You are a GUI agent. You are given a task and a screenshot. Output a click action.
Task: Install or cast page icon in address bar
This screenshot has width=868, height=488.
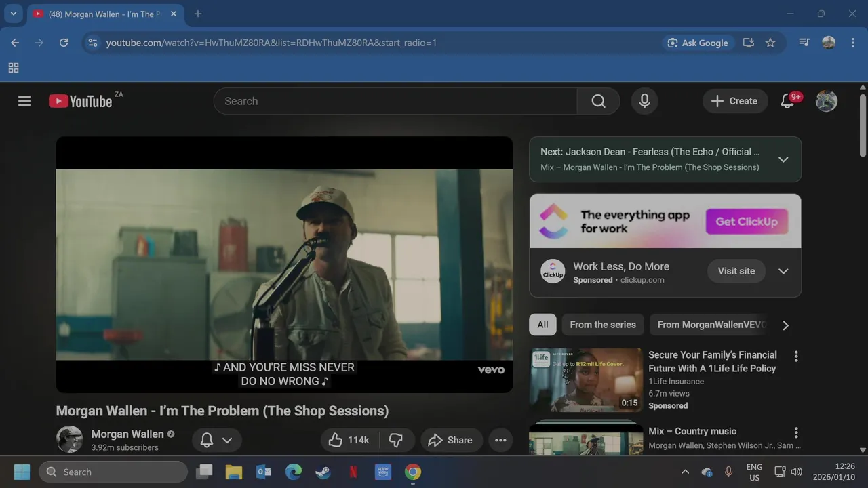(749, 43)
